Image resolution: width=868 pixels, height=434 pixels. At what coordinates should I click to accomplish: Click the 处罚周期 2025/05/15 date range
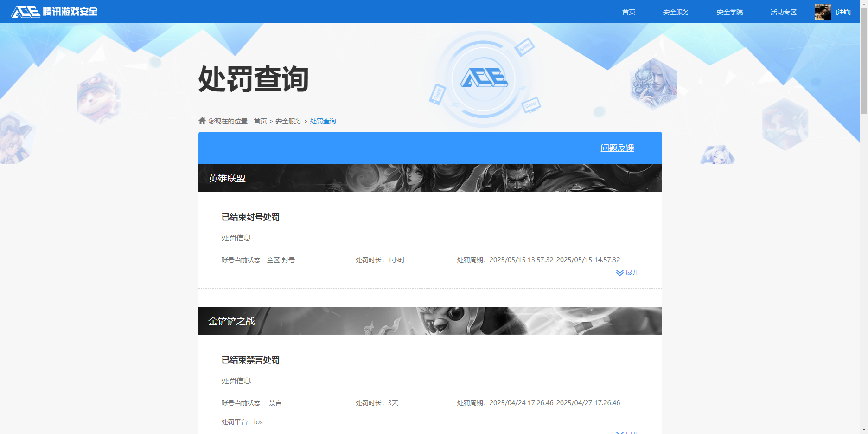[538, 260]
